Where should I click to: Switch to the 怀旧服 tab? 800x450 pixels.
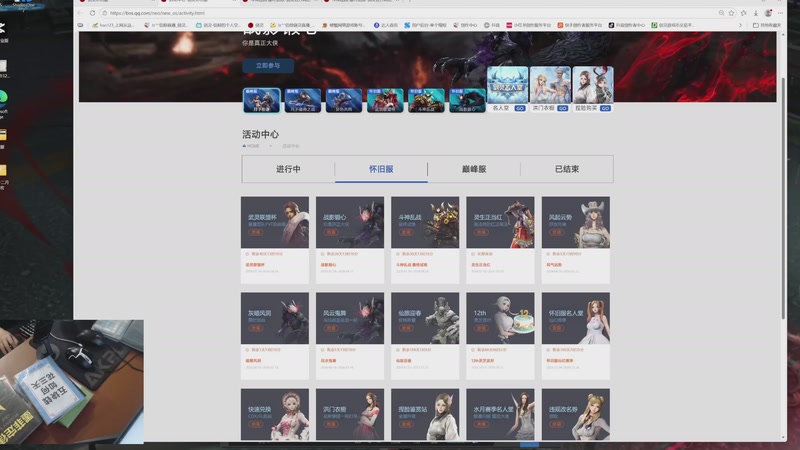(381, 169)
